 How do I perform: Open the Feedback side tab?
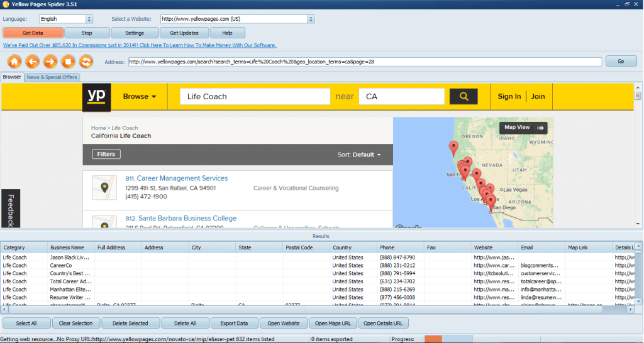tap(11, 209)
